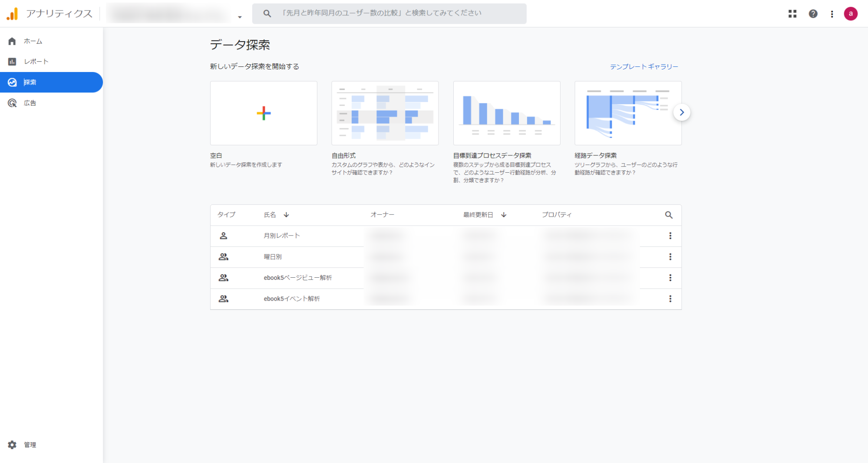Select 探索 in the sidebar
868x463 pixels.
[51, 82]
